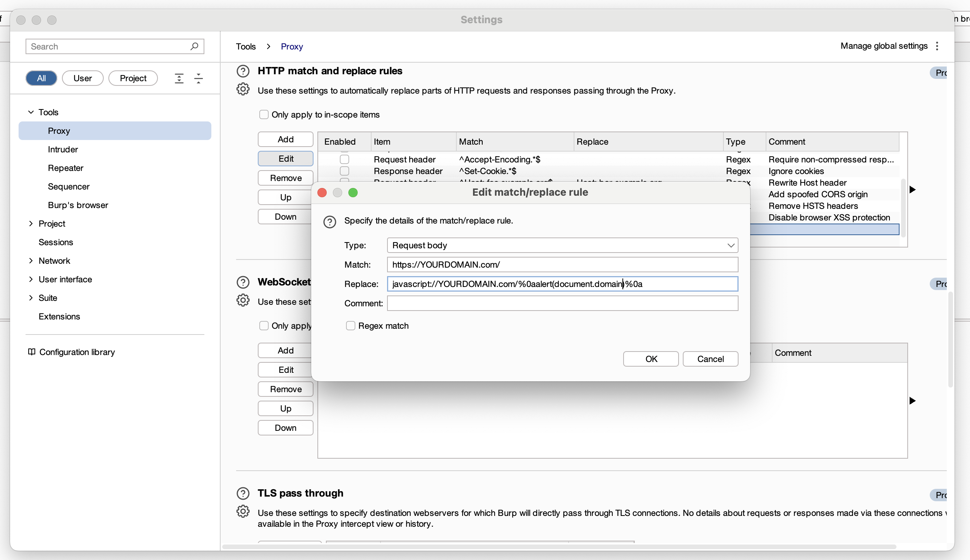The height and width of the screenshot is (560, 970).
Task: Open Intruder settings in the sidebar
Action: (63, 149)
